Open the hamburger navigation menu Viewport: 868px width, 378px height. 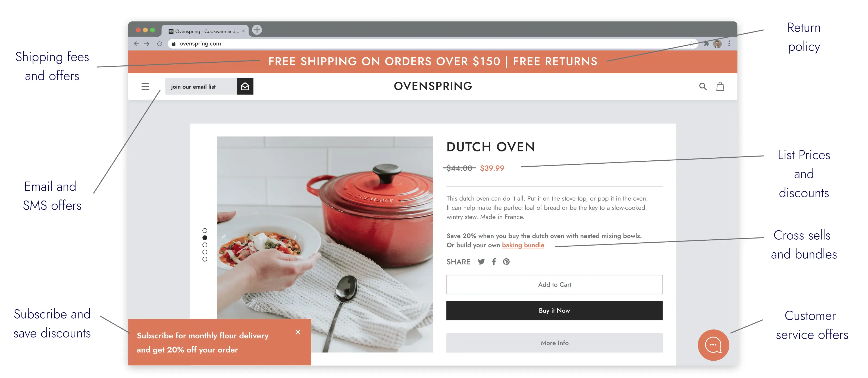(x=145, y=87)
